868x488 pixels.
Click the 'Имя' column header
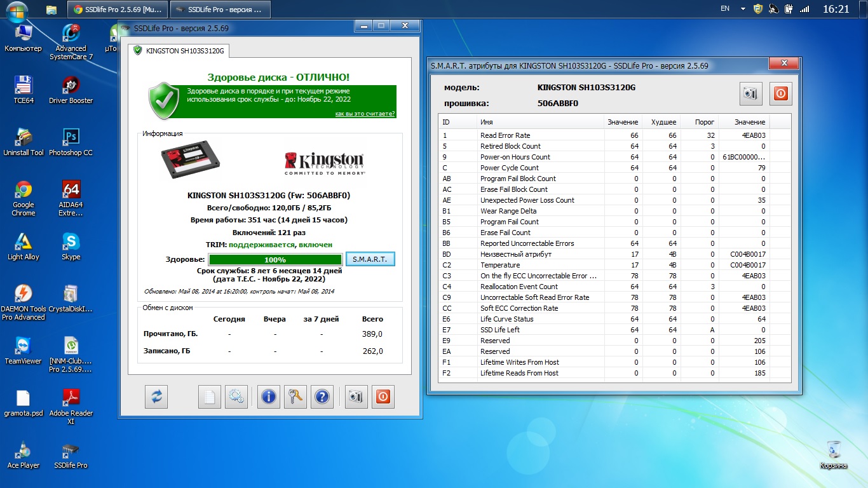[x=540, y=122]
